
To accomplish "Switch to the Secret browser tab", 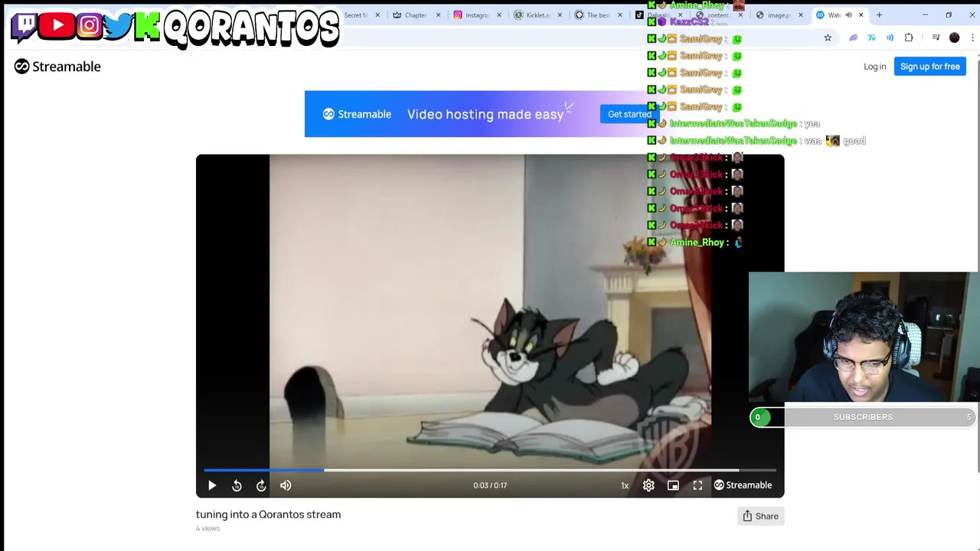I will coord(356,15).
